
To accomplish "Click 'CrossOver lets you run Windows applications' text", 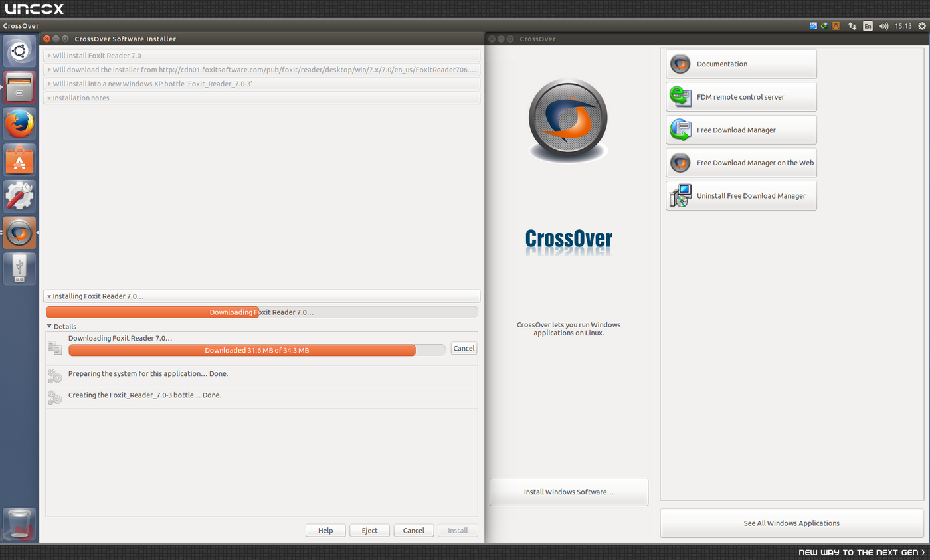I will [569, 329].
